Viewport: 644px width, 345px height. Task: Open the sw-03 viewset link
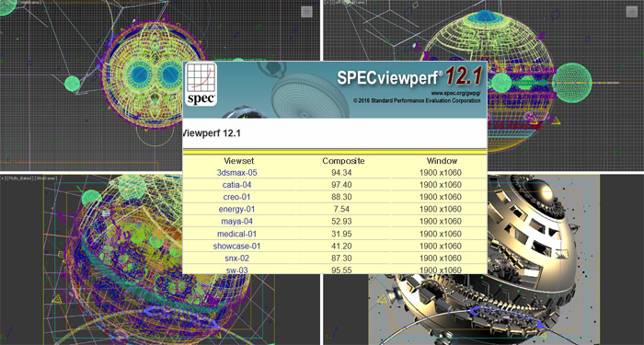(x=236, y=270)
